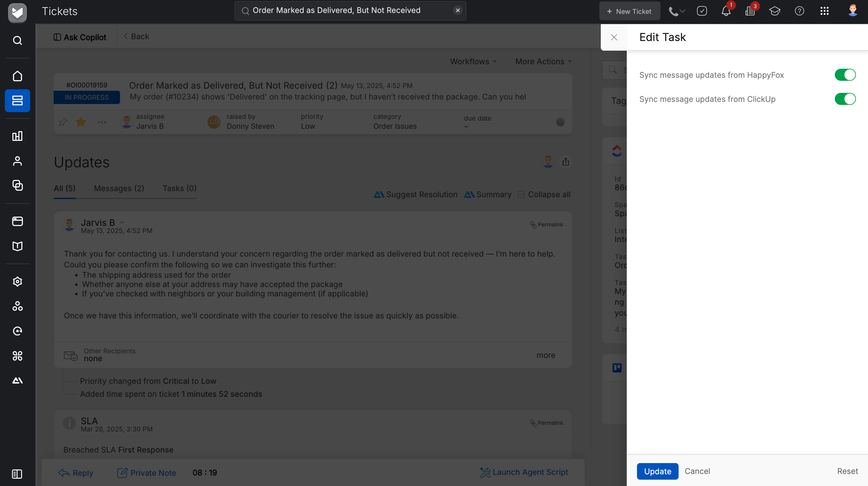
Task: Disable sync message updates from ClickUp
Action: pos(845,99)
